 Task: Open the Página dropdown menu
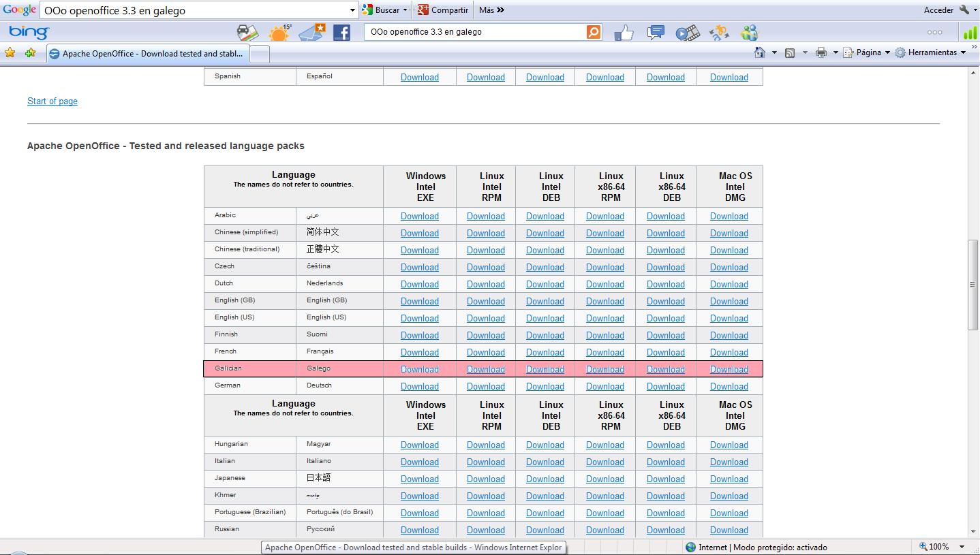pos(867,52)
